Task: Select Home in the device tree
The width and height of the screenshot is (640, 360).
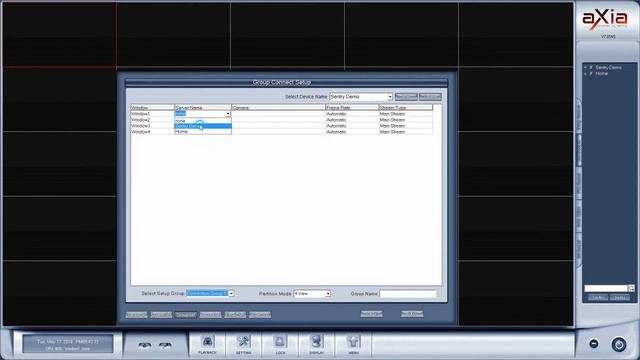Action: pos(601,73)
